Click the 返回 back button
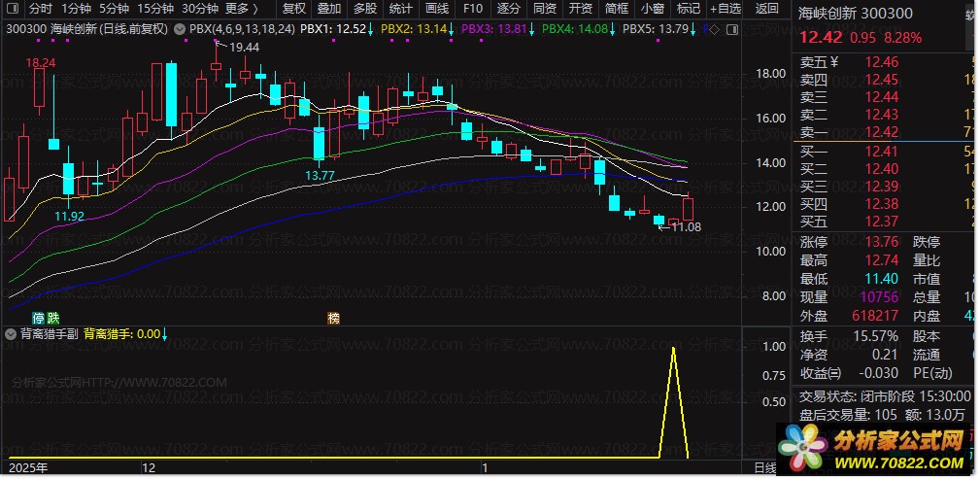The image size is (980, 479). click(767, 9)
